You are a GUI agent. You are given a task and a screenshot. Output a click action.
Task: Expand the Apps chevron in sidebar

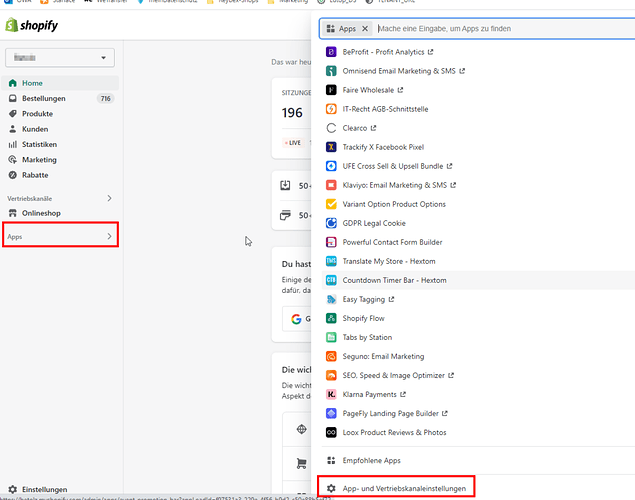tap(109, 236)
